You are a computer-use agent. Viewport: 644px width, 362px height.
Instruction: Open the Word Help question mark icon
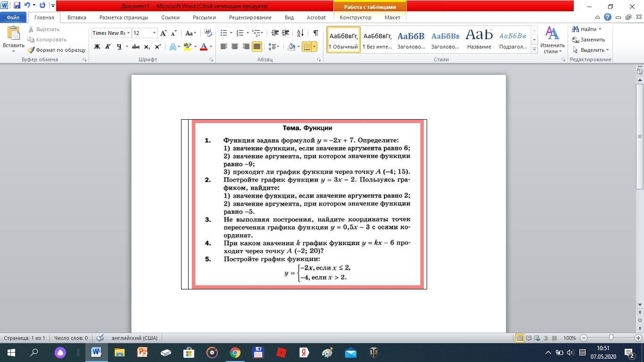608,17
